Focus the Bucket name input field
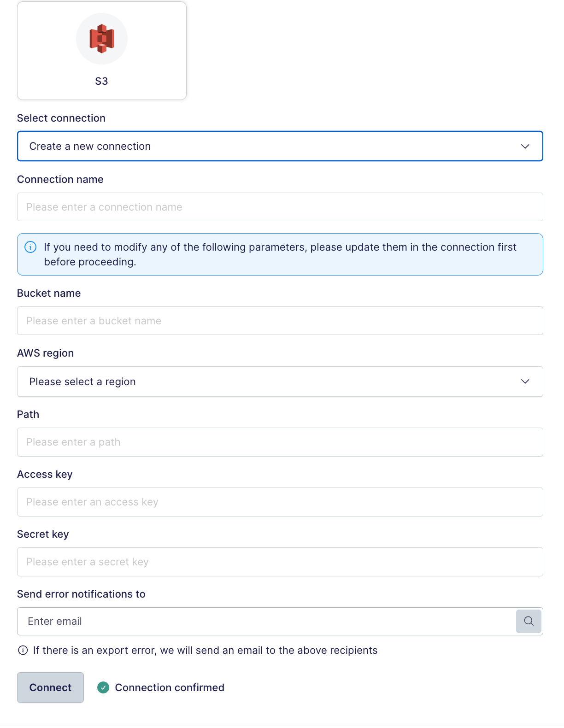The height and width of the screenshot is (728, 564). click(280, 321)
